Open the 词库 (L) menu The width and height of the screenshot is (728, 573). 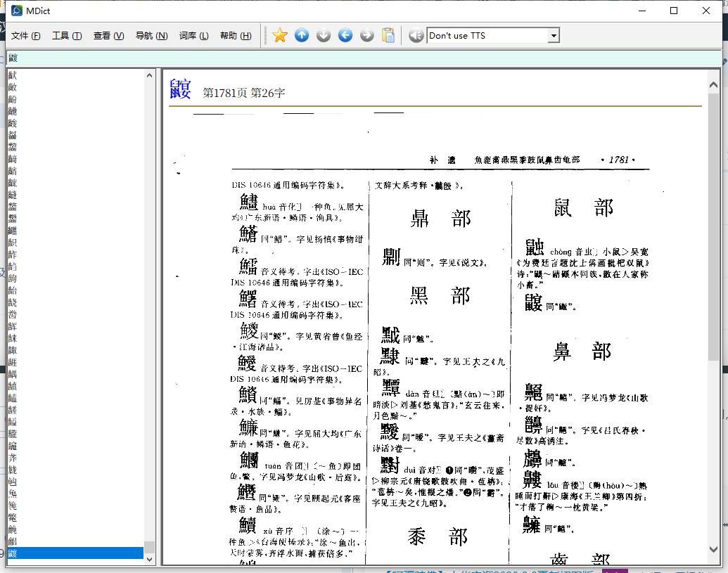[x=193, y=36]
